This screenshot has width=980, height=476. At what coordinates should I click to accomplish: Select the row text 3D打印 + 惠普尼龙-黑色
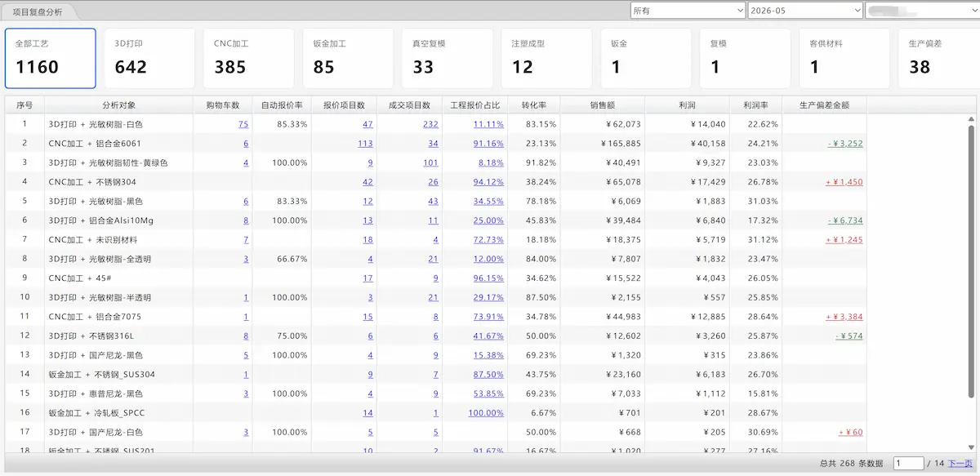[x=96, y=394]
